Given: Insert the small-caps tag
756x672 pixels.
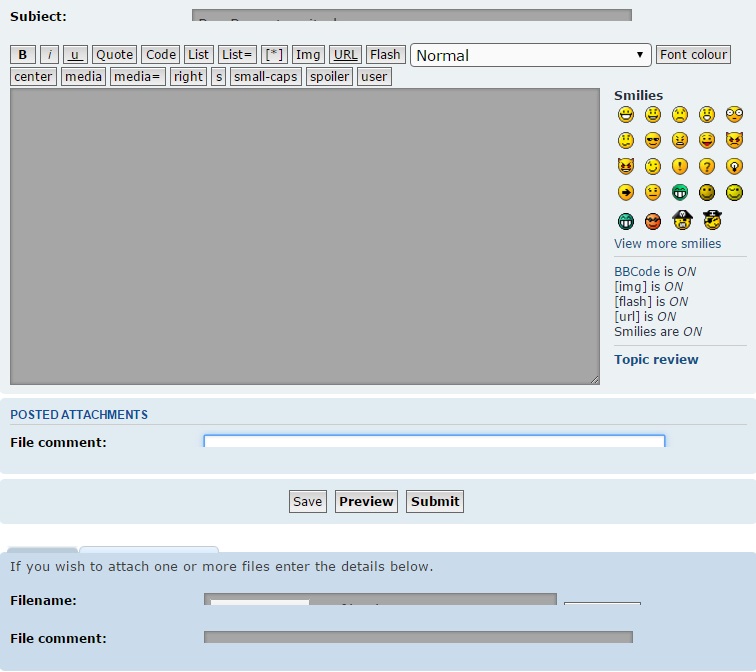Looking at the screenshot, I should (x=266, y=77).
